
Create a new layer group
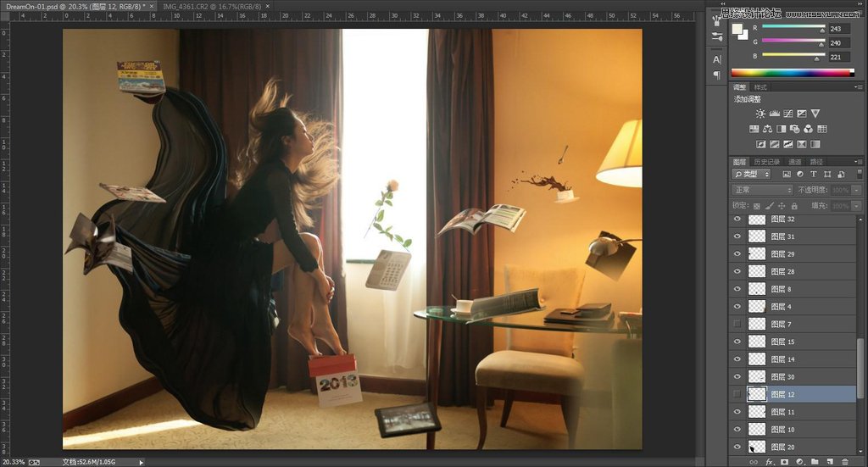(815, 462)
